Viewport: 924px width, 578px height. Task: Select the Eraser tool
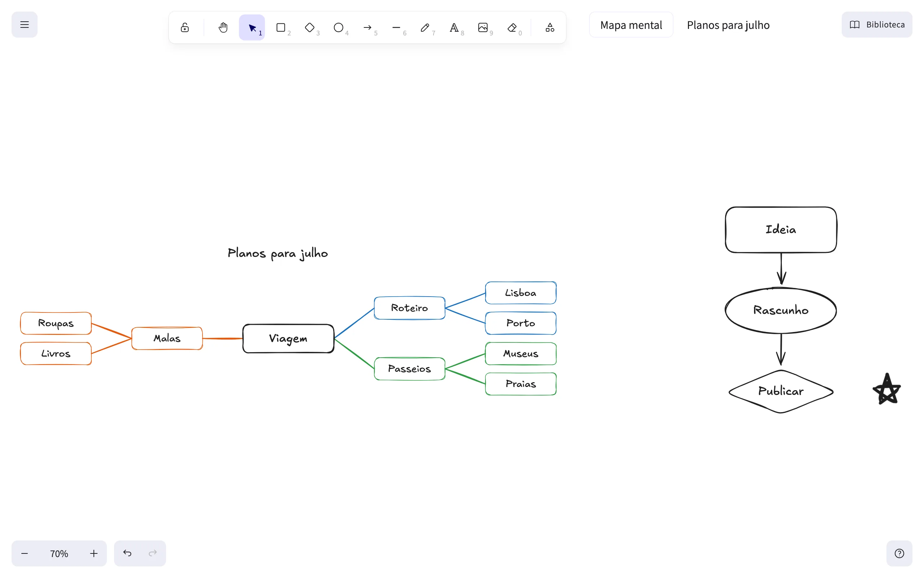[512, 27]
